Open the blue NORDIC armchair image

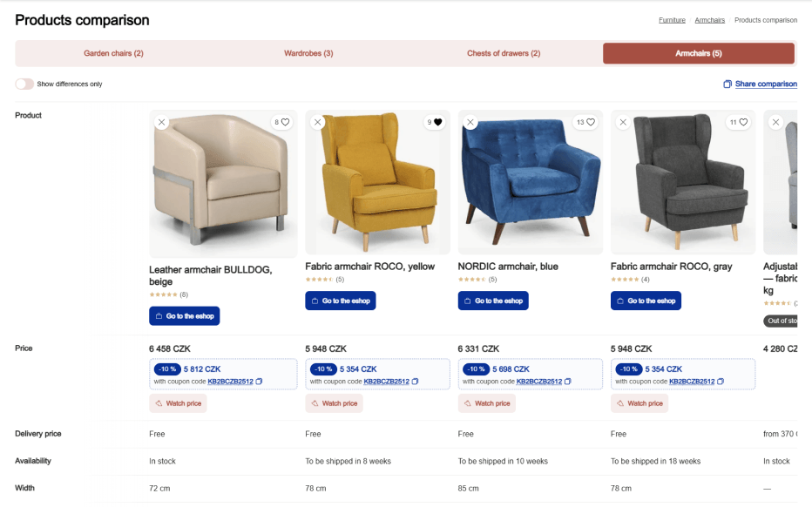click(x=530, y=183)
